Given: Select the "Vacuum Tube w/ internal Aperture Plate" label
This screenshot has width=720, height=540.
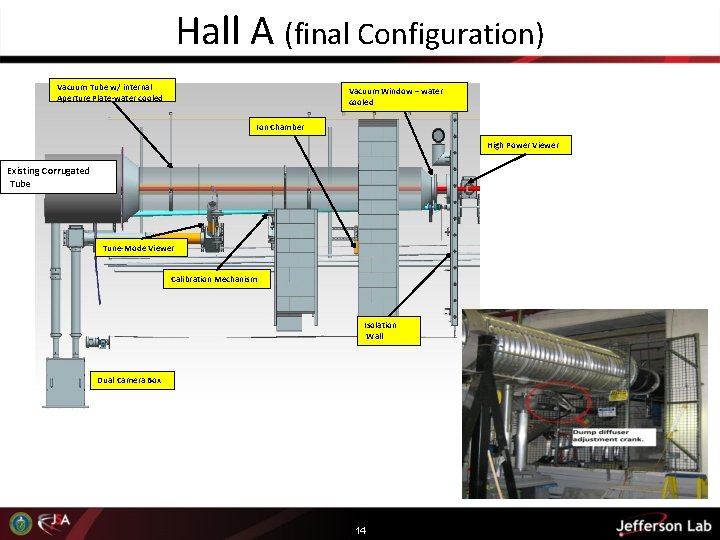Looking at the screenshot, I should (x=112, y=90).
